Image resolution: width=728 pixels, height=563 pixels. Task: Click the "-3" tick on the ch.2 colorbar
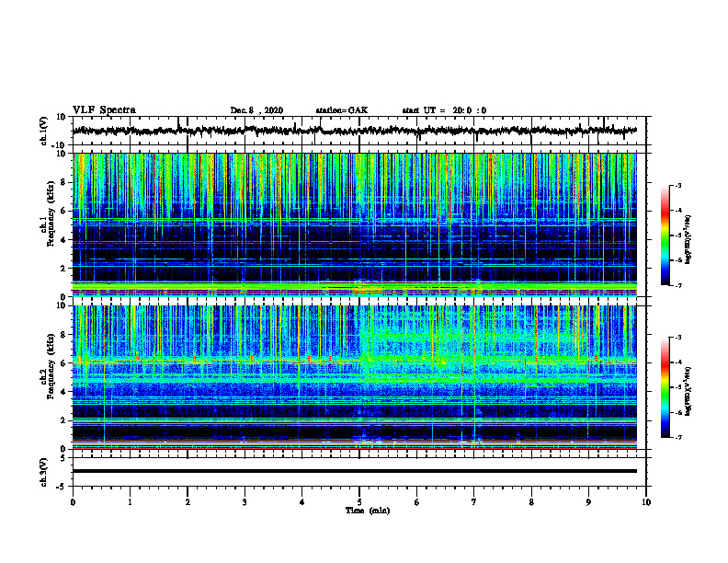point(677,338)
